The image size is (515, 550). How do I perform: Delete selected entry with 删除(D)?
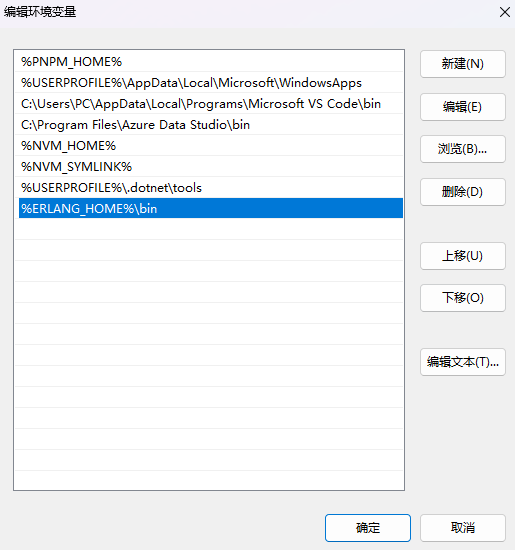tap(463, 192)
